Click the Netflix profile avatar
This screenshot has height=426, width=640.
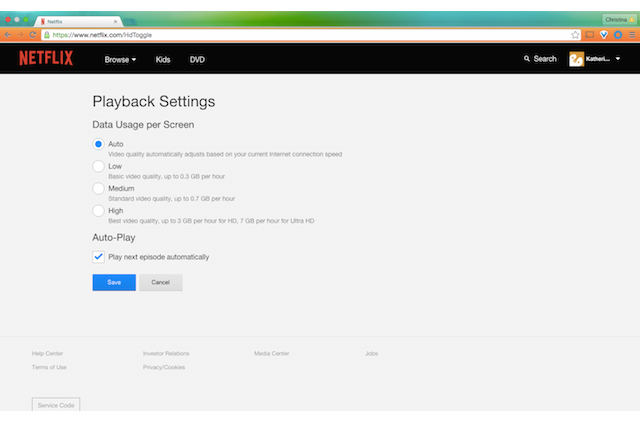pos(577,59)
